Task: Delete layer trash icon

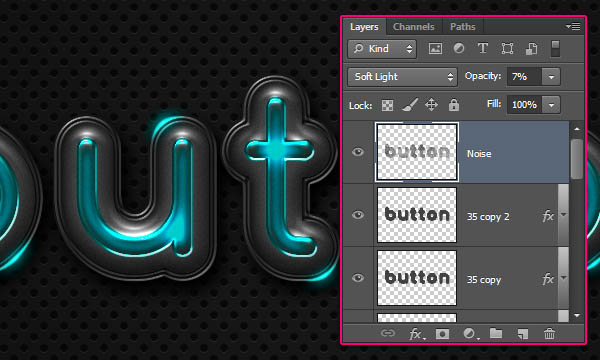Action: click(x=549, y=334)
